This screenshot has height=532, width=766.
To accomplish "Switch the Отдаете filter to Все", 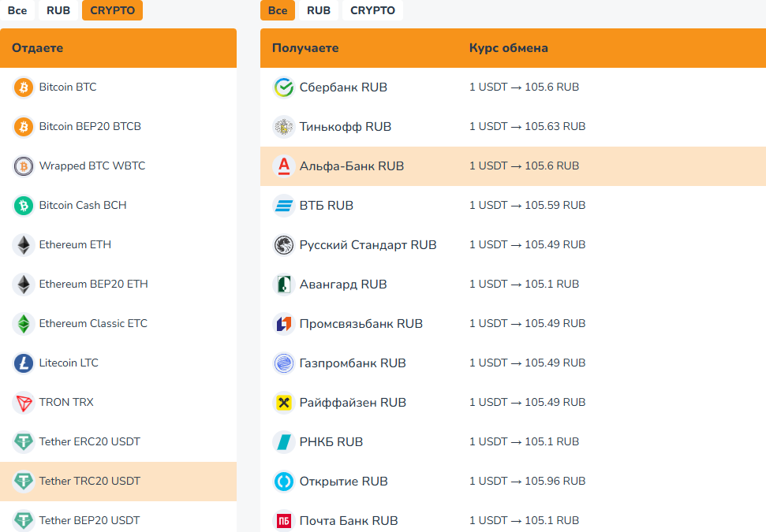I will (17, 10).
